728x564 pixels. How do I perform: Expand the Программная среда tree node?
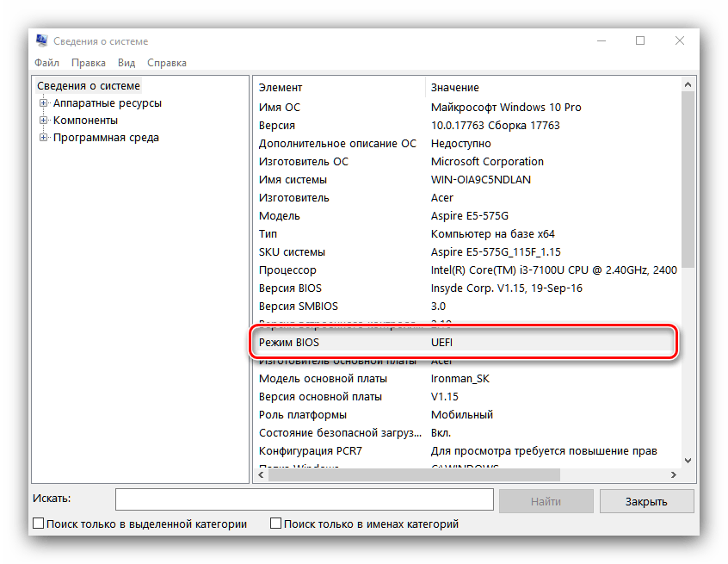click(43, 137)
